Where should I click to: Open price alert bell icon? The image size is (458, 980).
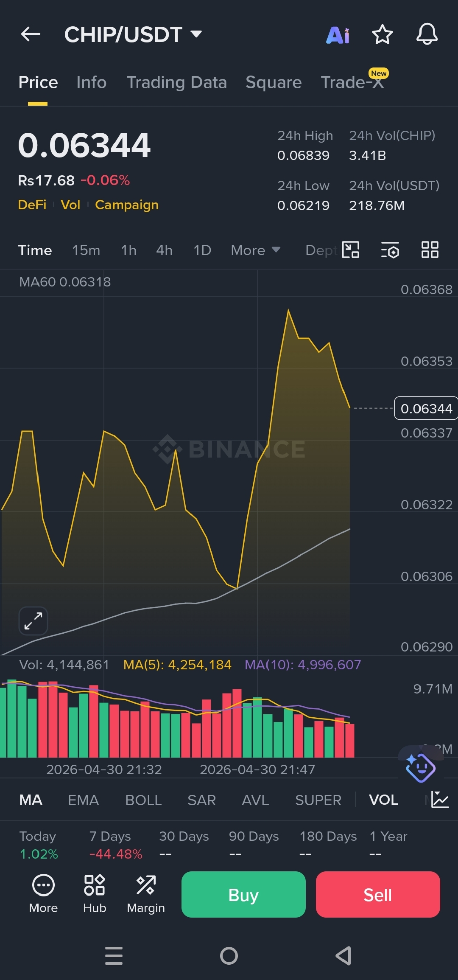[427, 34]
